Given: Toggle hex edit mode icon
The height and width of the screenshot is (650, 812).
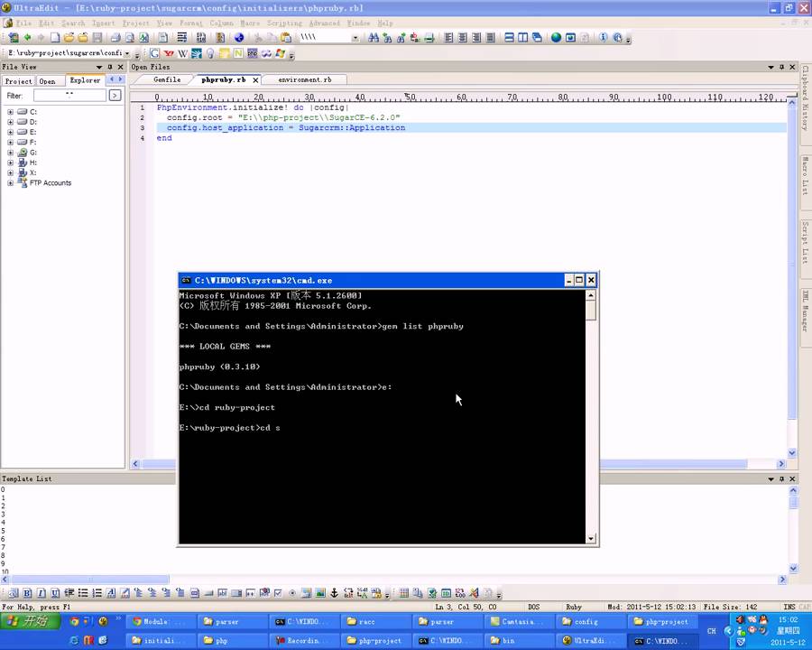Looking at the screenshot, I should 201,37.
